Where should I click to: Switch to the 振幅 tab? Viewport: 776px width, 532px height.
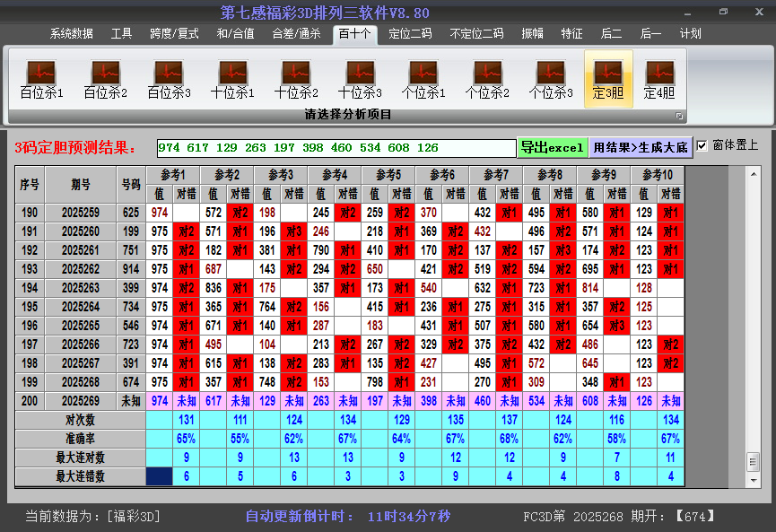pyautogui.click(x=532, y=33)
